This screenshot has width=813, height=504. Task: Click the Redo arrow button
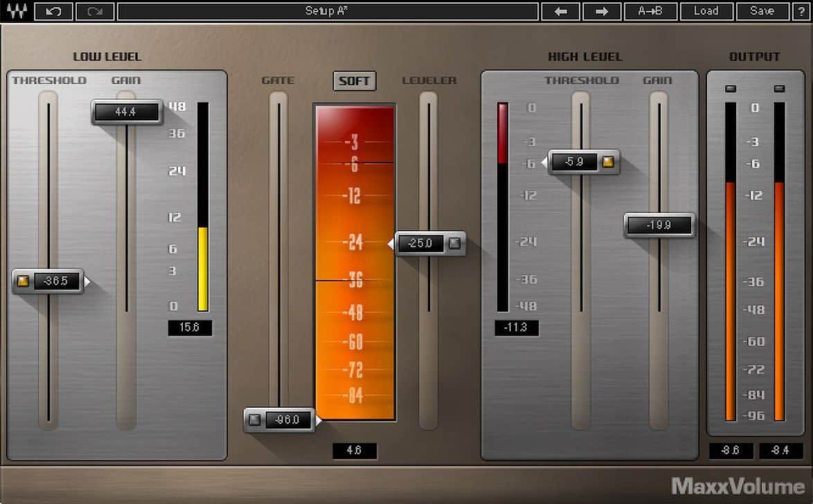pos(95,11)
